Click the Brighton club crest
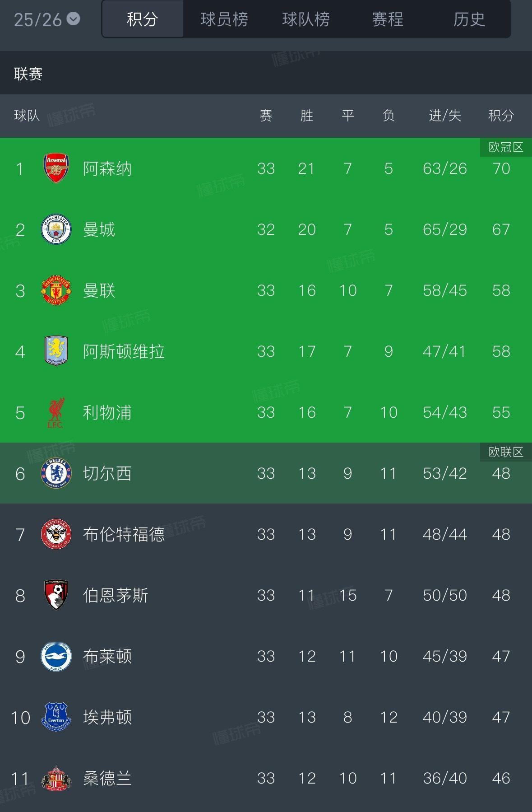 tap(56, 656)
